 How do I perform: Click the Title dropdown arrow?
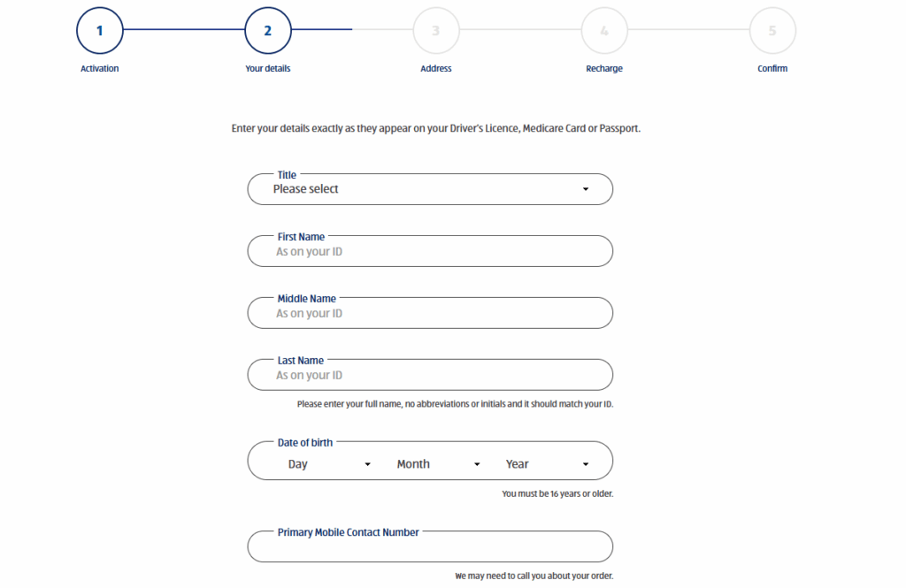click(585, 188)
